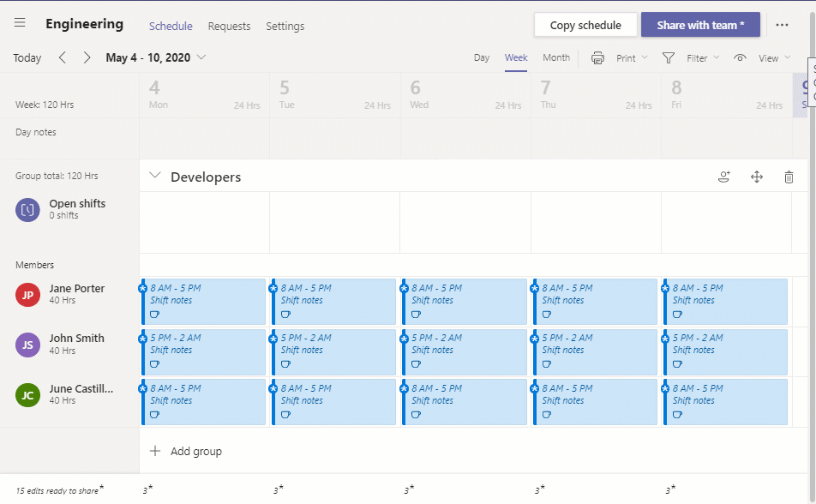Open the more options ellipsis menu

783,25
